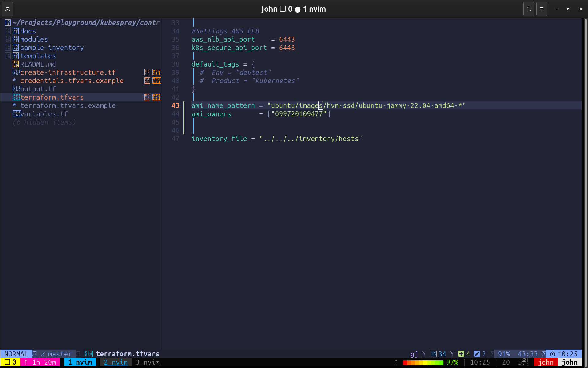Screen dimensions: 588x368
Task: Click the battery level color bar
Action: (423, 362)
